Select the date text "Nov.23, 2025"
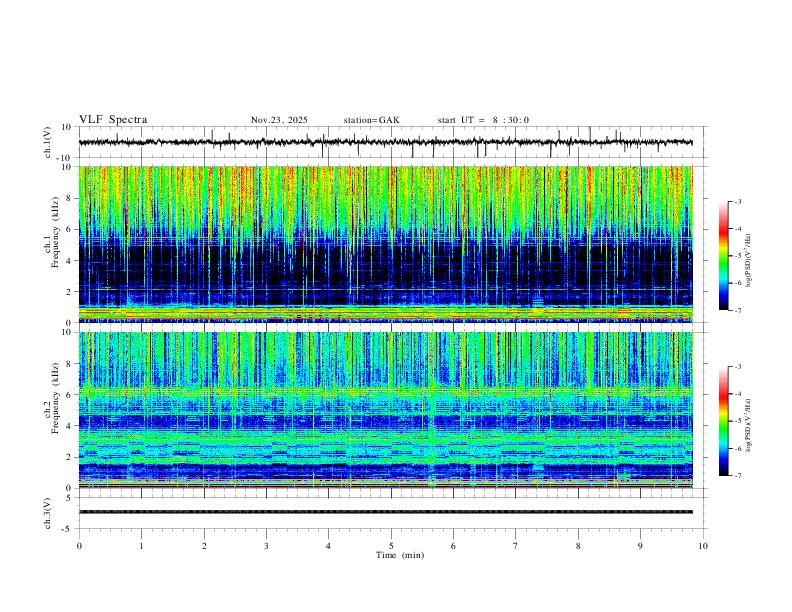The image size is (792, 612). 279,120
